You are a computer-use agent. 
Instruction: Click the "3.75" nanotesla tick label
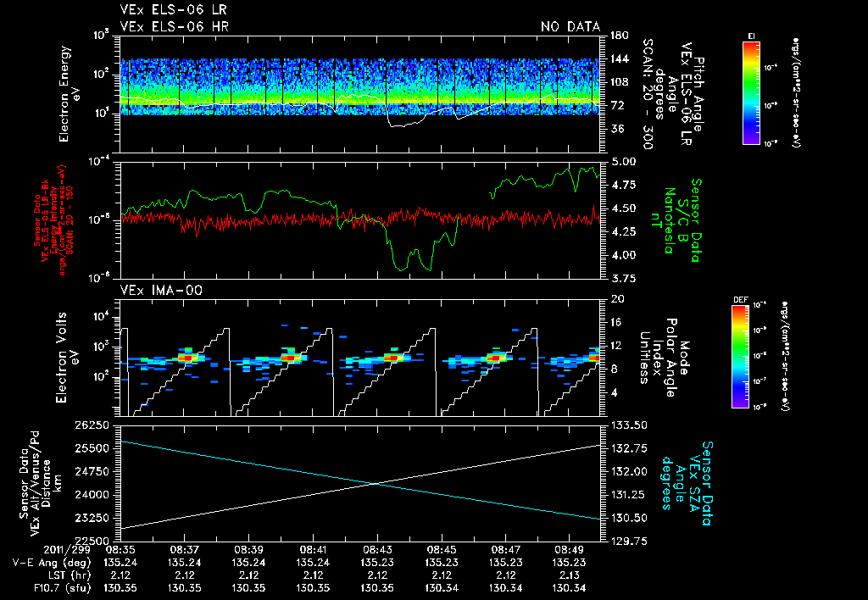click(x=623, y=279)
